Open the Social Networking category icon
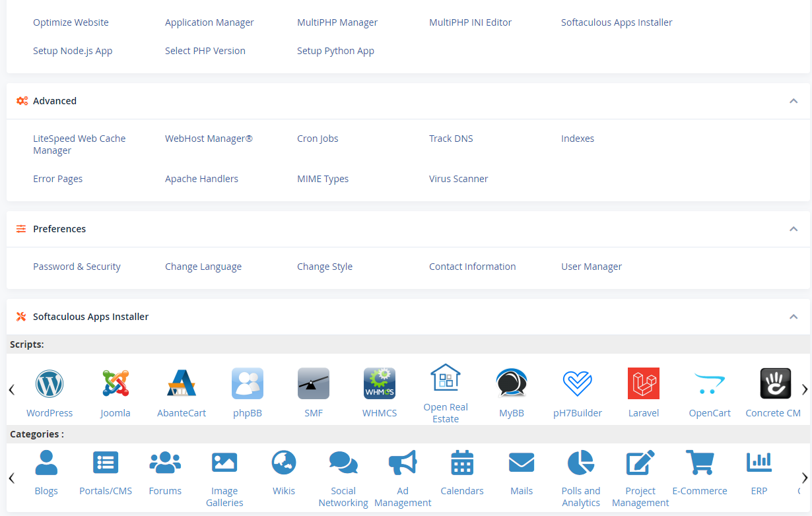The image size is (812, 516). (x=343, y=463)
